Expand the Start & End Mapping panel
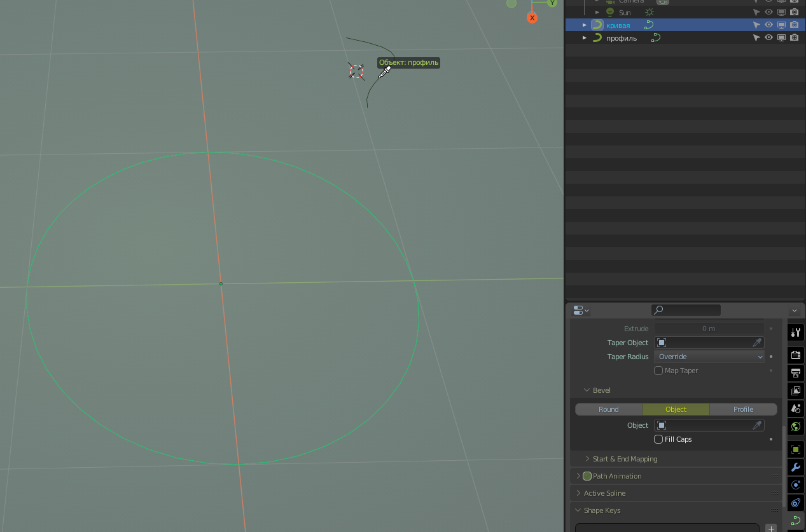Viewport: 806px width, 532px height. 624,459
